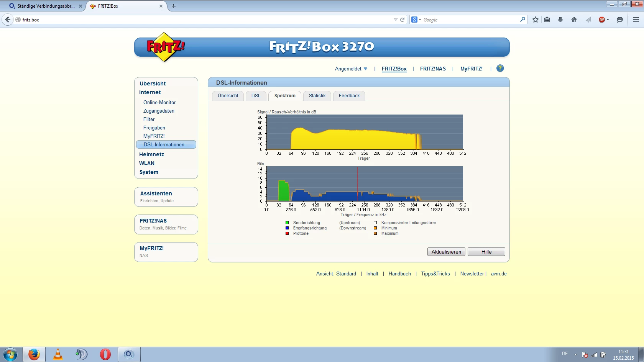
Task: Open the MyFRITZ! NAS sidebar panel
Action: pos(166,252)
